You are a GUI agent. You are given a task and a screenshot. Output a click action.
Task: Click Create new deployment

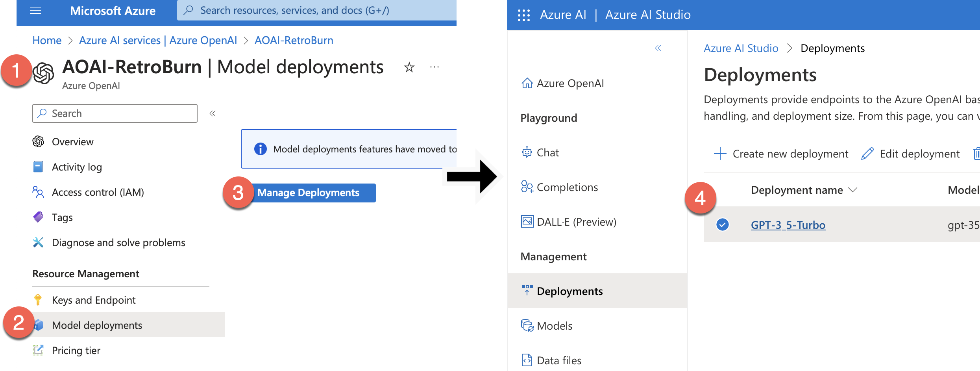point(781,154)
